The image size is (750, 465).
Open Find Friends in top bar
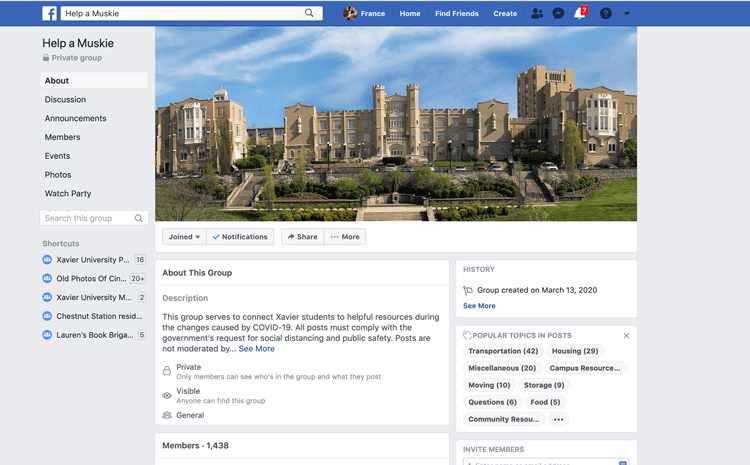coord(457,13)
